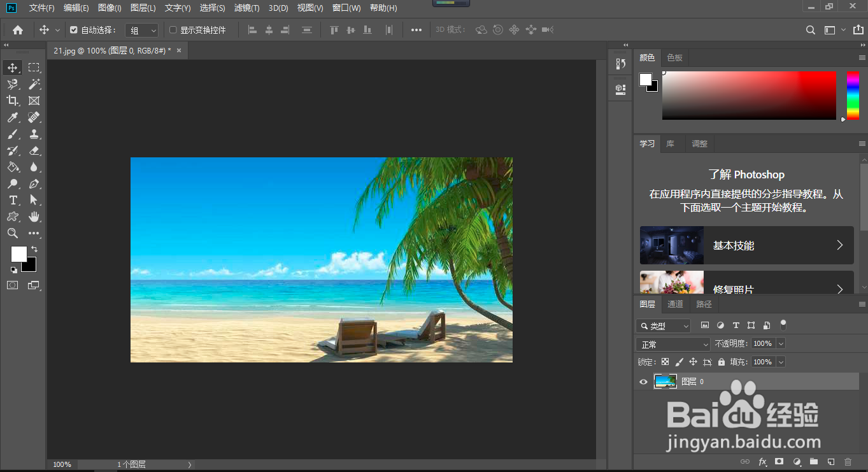Hide 图层 0 with eye icon
Image resolution: width=868 pixels, height=472 pixels.
click(643, 382)
